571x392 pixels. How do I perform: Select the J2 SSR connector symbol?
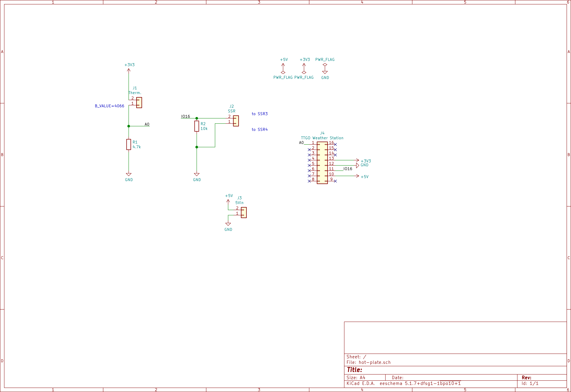point(236,121)
